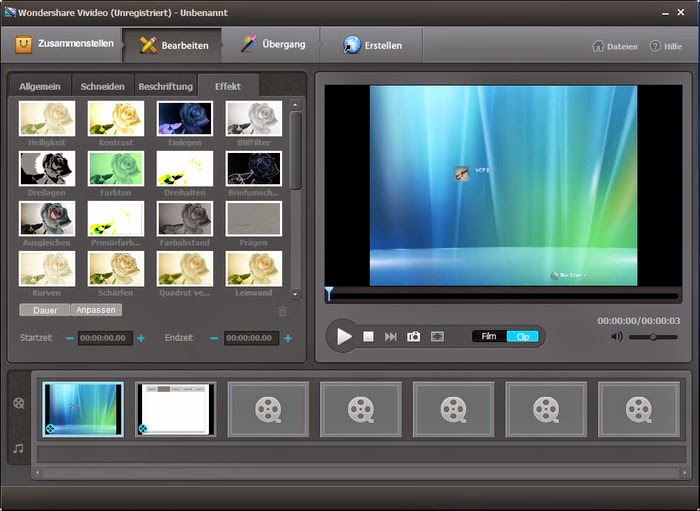Apply the Schärfen effect
Viewport: 700px width, 511px height.
(116, 268)
